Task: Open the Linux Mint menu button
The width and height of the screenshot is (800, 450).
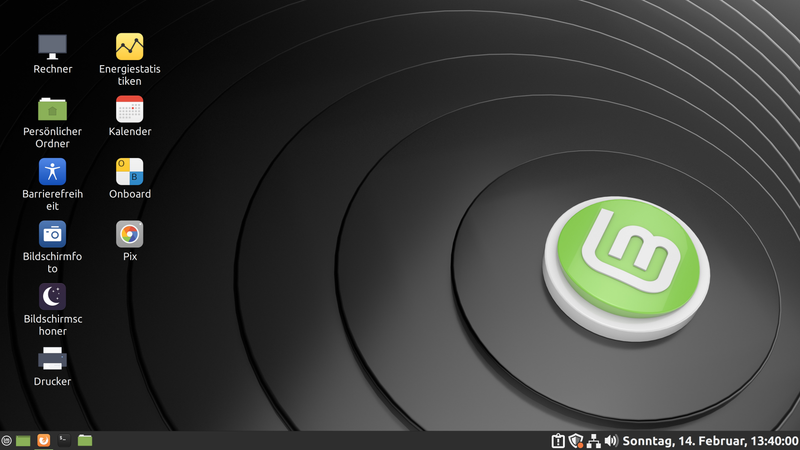Action: click(6, 440)
